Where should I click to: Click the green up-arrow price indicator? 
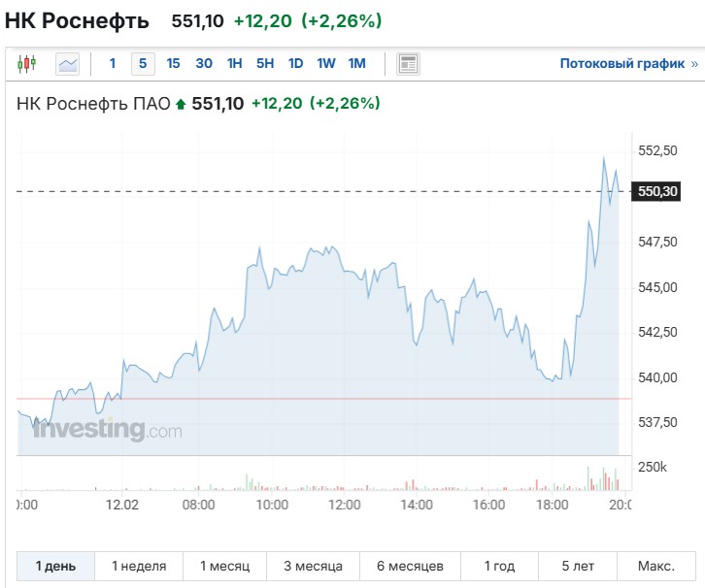180,104
